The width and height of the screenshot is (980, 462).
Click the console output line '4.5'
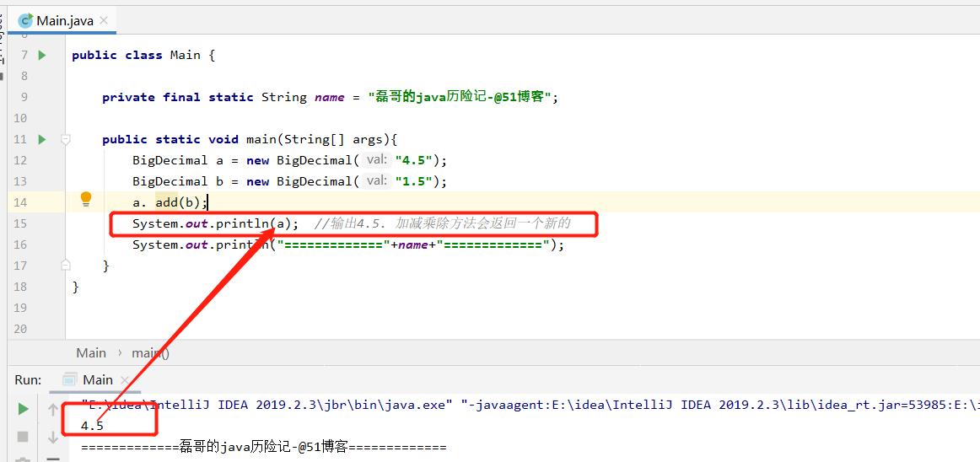(93, 427)
